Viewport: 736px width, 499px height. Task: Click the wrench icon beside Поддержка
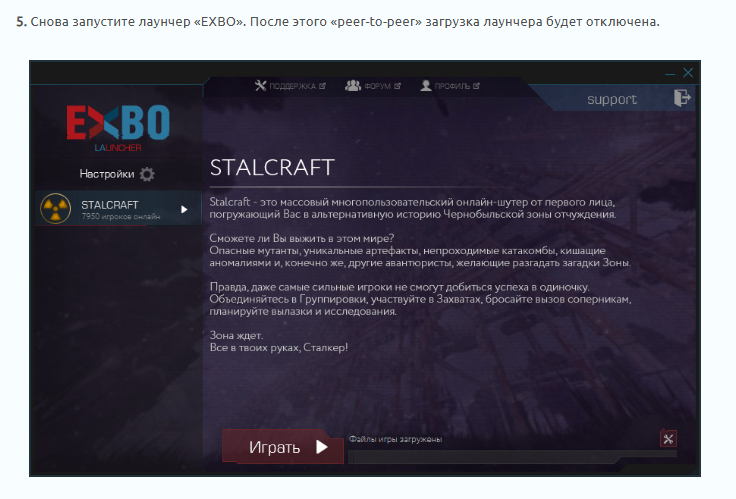261,85
